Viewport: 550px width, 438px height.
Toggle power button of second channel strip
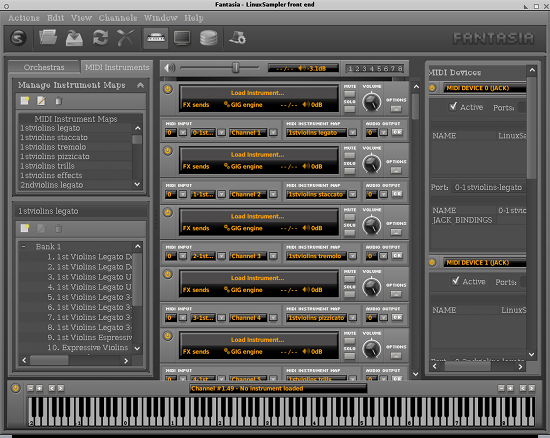pos(168,151)
